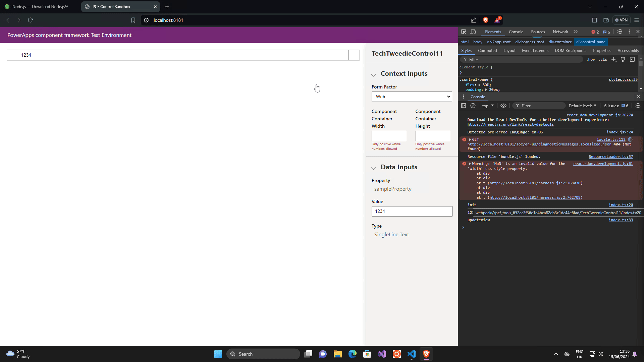The image size is (644, 362).
Task: Open the new style rule plus icon
Action: [613, 59]
